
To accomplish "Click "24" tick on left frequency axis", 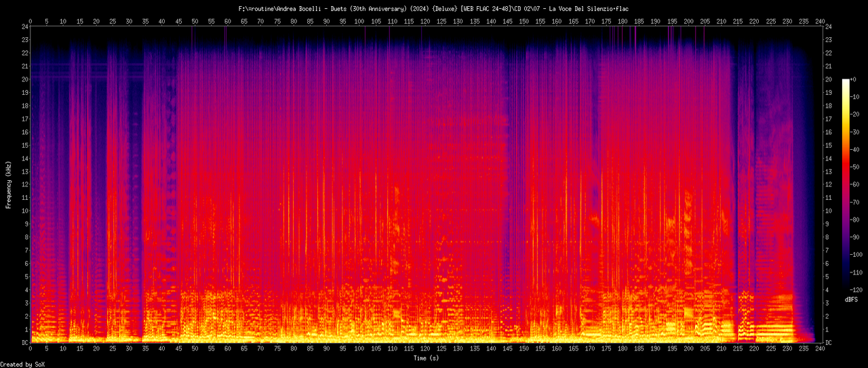I will point(25,26).
